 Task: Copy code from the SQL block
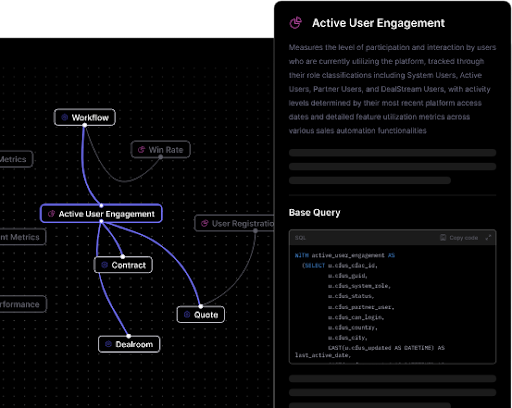[x=459, y=238]
